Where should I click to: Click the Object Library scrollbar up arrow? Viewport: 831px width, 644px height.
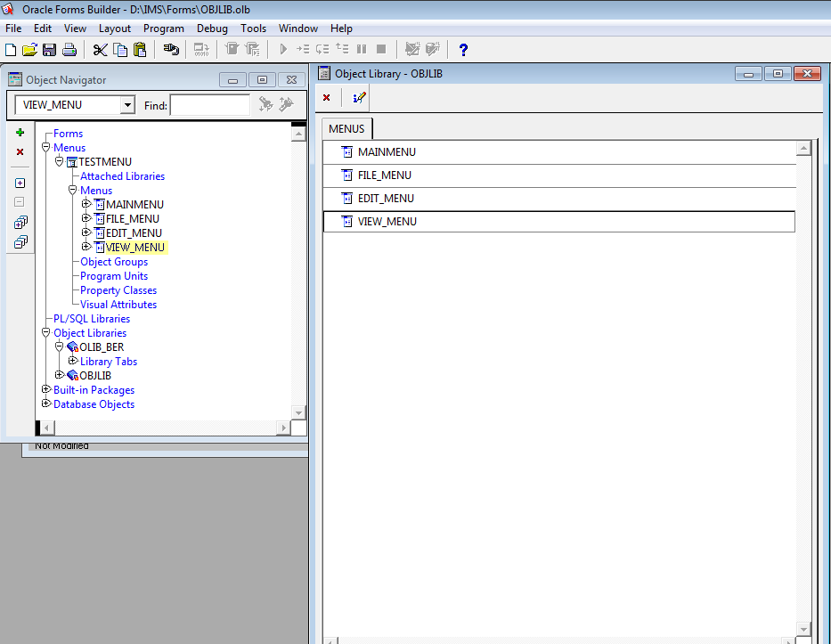click(803, 149)
